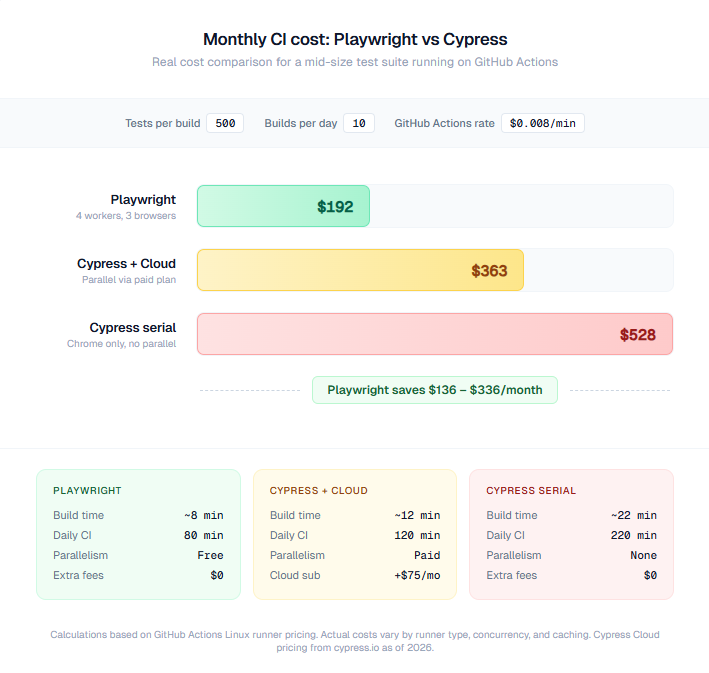This screenshot has width=709, height=673.
Task: Focus the GitHub Actions rate field
Action: [x=542, y=123]
